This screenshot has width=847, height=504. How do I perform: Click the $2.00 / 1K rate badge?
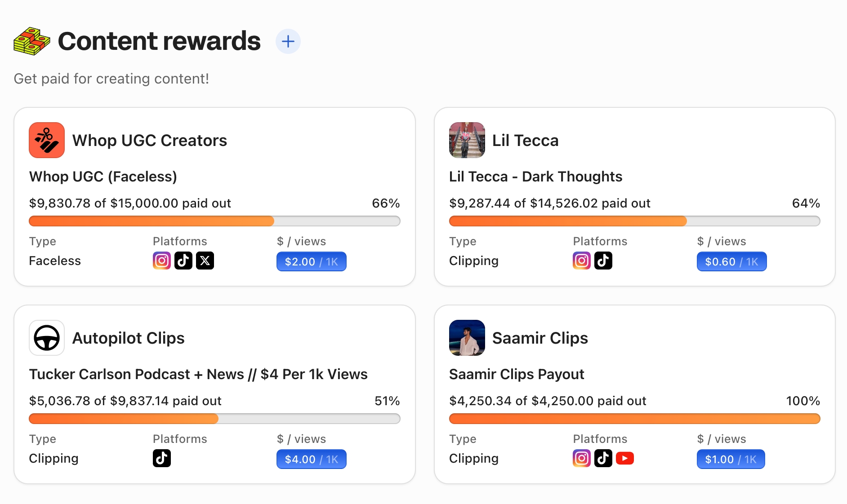click(311, 261)
